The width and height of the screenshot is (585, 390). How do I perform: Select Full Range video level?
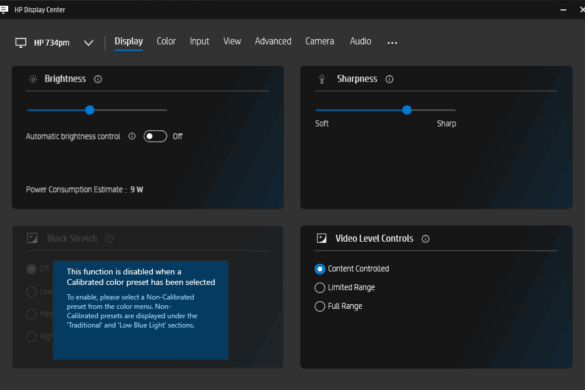pos(320,306)
